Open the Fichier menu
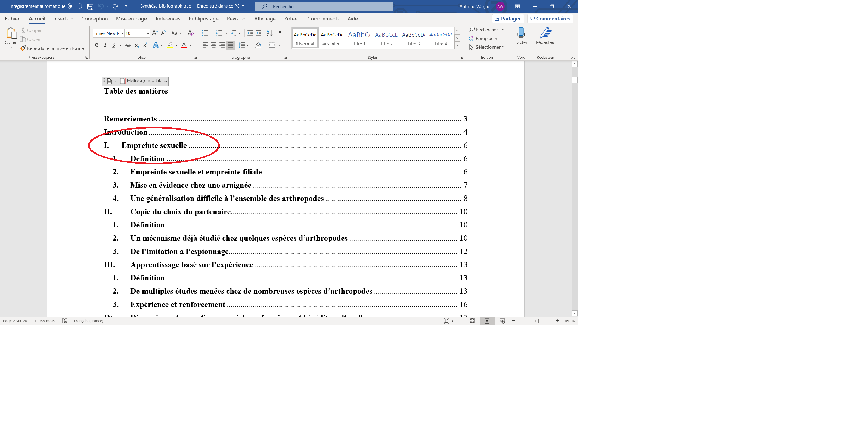The width and height of the screenshot is (868, 444). (12, 19)
